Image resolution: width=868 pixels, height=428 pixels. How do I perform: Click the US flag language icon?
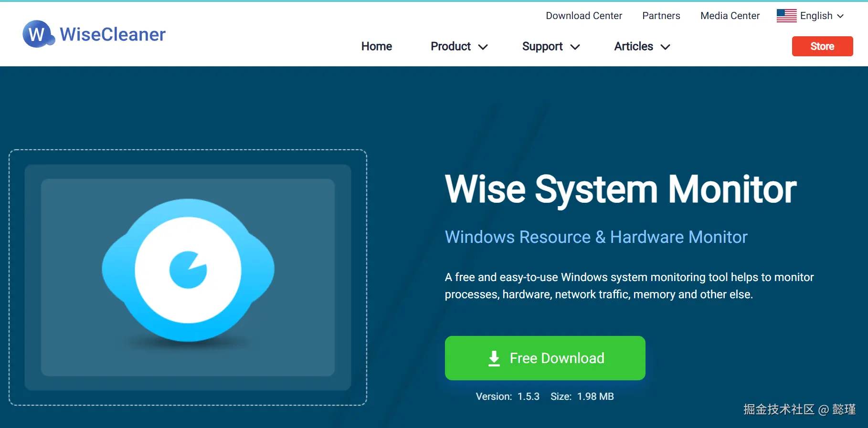click(x=786, y=16)
